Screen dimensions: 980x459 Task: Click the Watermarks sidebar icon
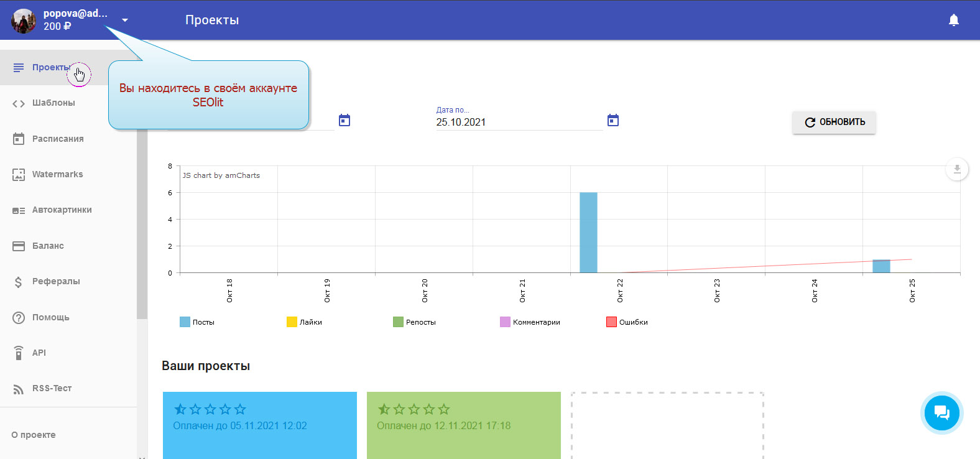(19, 175)
